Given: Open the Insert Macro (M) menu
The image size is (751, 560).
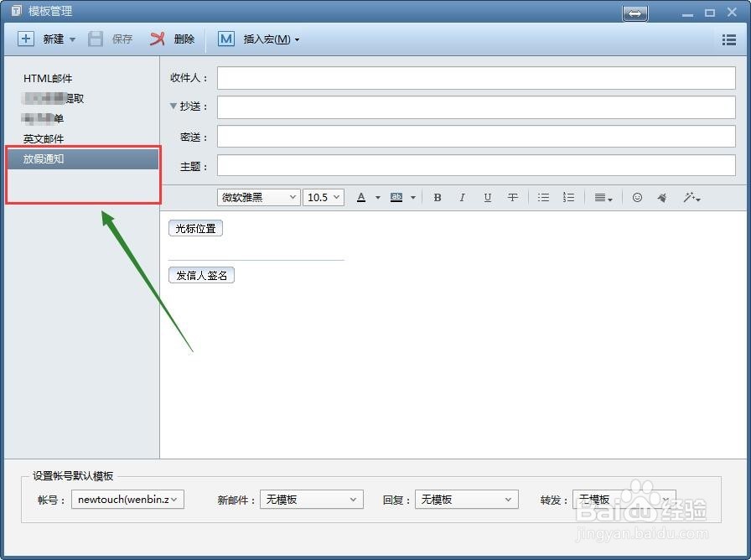Looking at the screenshot, I should 259,39.
